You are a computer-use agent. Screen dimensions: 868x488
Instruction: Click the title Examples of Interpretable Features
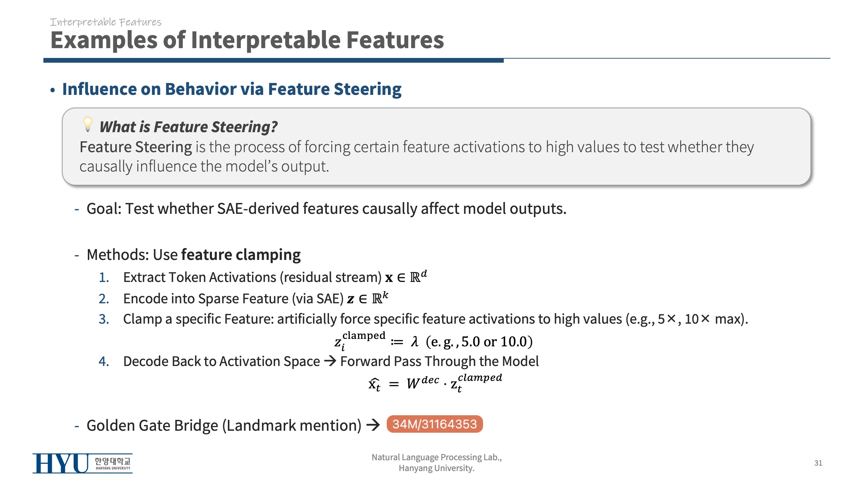[x=247, y=40]
